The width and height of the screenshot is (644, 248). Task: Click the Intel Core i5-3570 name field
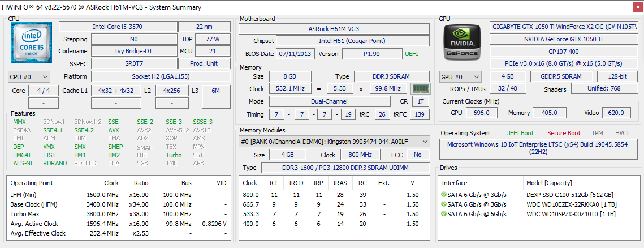point(117,27)
